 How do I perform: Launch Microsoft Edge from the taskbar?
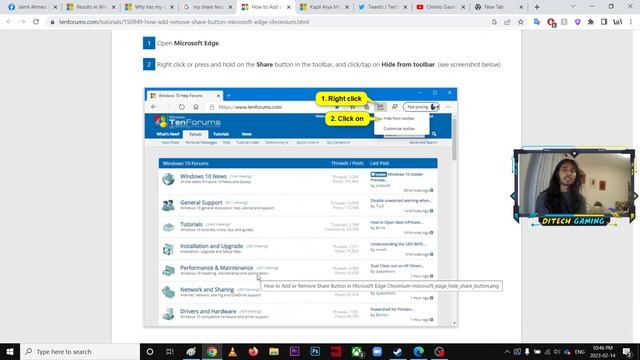point(418,351)
